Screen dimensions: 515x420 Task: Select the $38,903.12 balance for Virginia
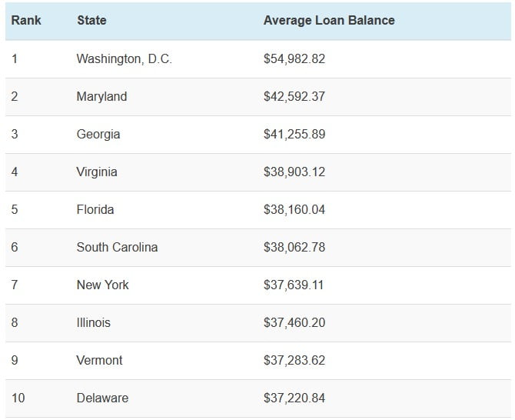tap(294, 172)
